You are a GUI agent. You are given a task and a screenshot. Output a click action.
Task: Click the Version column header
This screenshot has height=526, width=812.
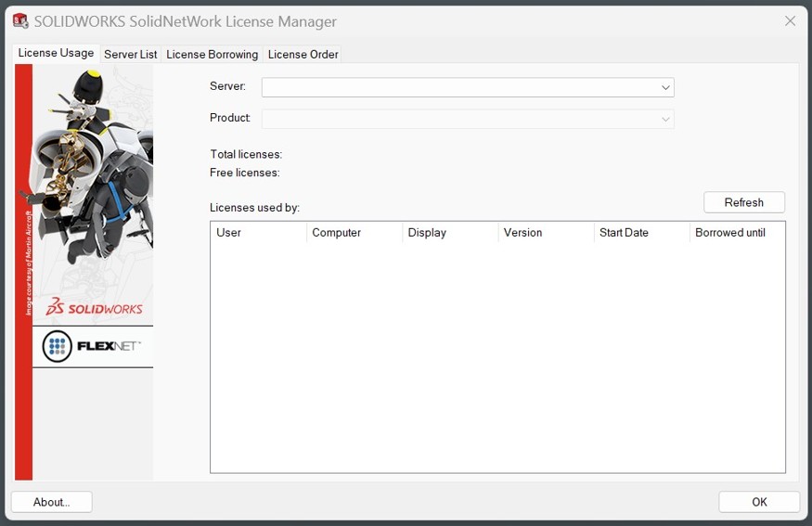click(546, 233)
